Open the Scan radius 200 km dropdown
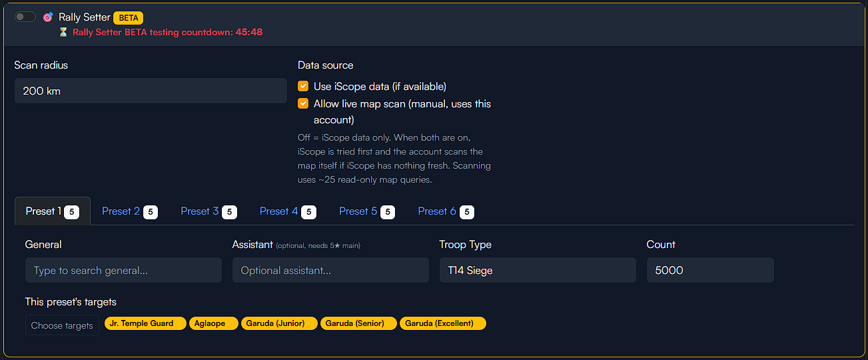868x360 pixels. tap(151, 91)
